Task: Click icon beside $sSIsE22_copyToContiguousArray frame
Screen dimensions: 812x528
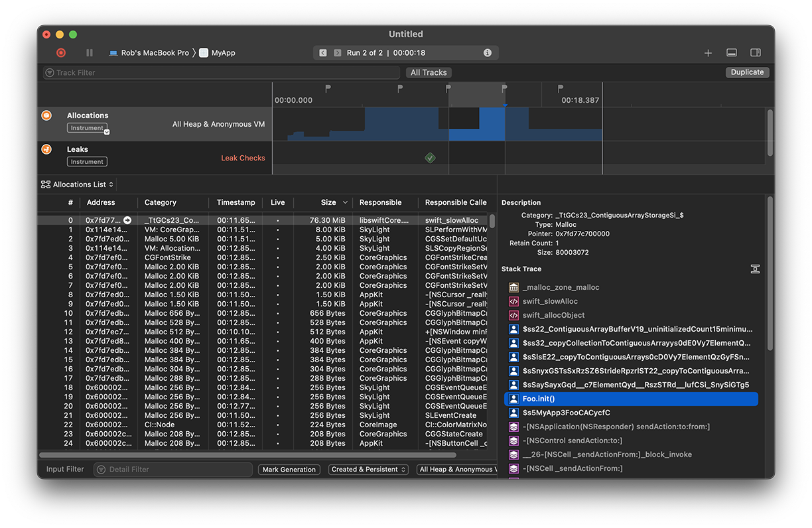Action: click(x=513, y=357)
